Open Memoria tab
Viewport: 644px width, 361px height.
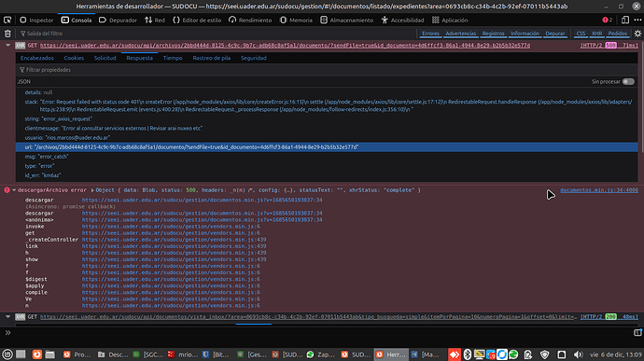point(296,20)
